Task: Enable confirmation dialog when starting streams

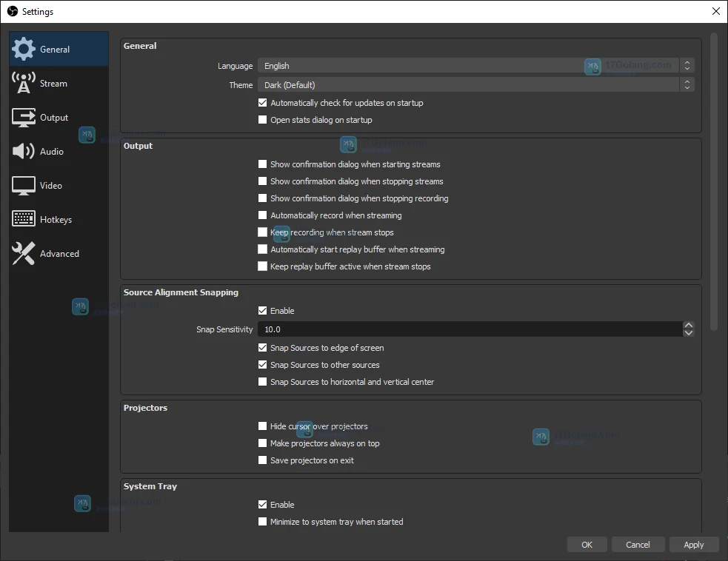Action: (x=262, y=164)
